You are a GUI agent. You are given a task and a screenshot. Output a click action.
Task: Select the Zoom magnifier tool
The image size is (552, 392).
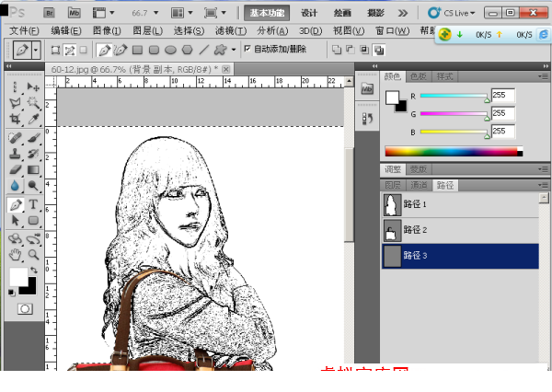click(33, 254)
